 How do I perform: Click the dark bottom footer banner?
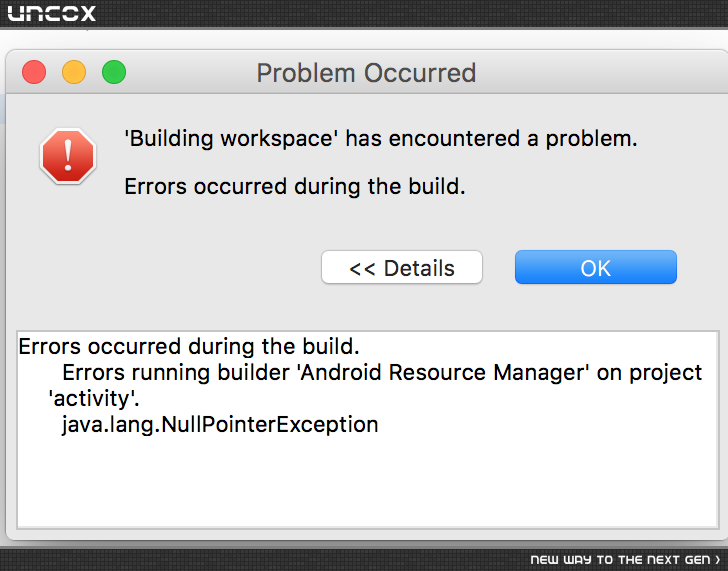point(364,560)
